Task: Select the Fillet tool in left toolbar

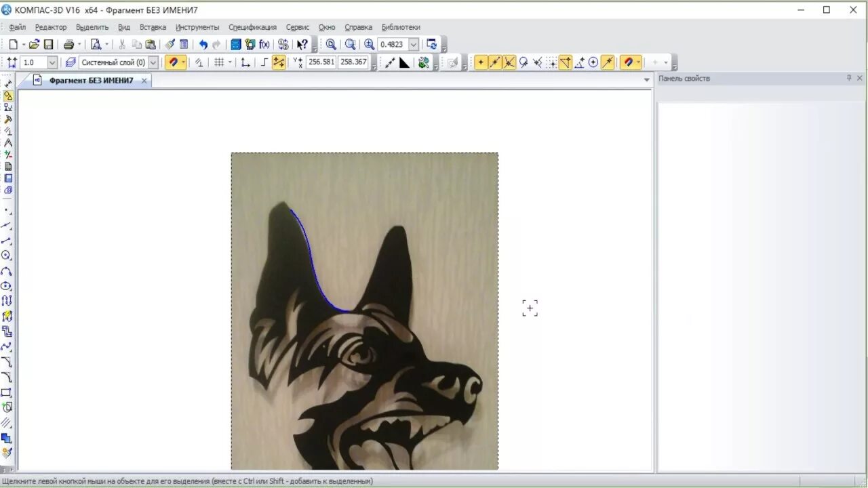Action: (7, 377)
